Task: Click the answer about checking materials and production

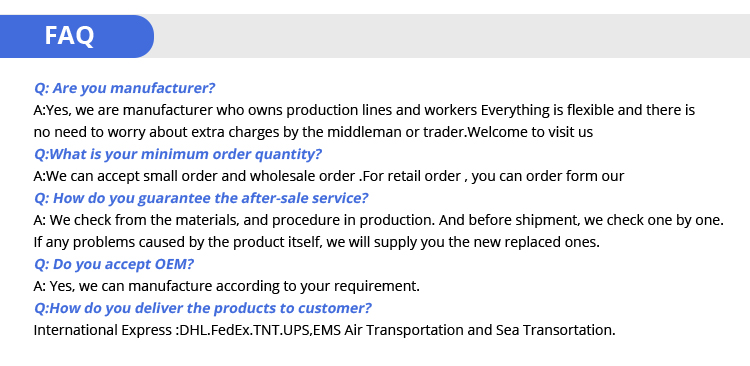Action: click(x=378, y=221)
